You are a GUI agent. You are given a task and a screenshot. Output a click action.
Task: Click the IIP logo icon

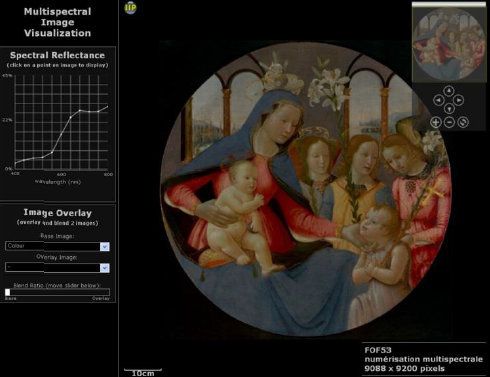click(x=130, y=8)
